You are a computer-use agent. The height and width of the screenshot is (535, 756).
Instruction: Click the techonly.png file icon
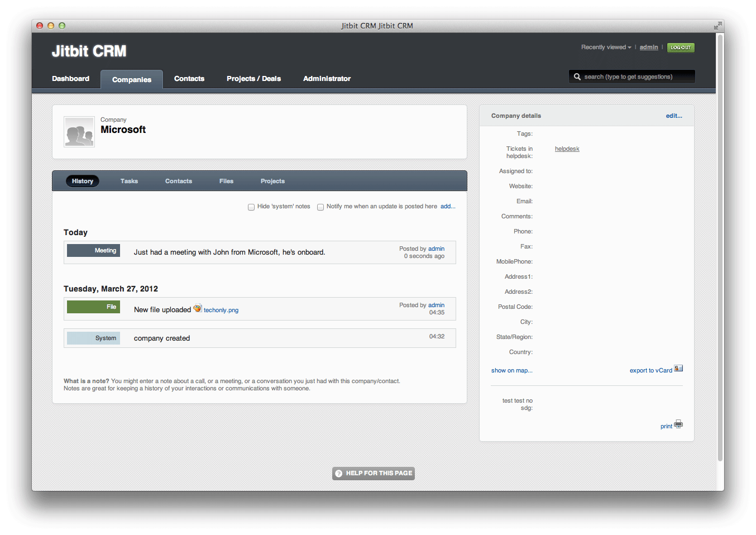tap(197, 308)
